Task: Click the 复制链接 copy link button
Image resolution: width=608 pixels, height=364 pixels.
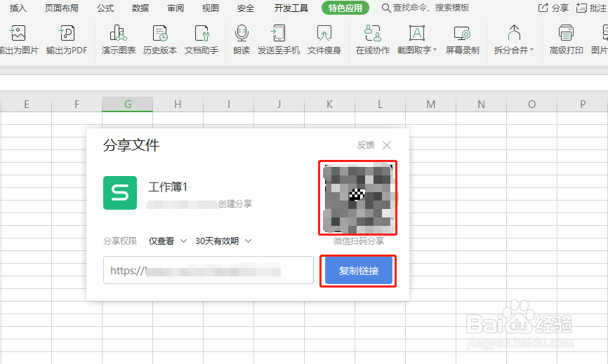Action: pyautogui.click(x=358, y=271)
